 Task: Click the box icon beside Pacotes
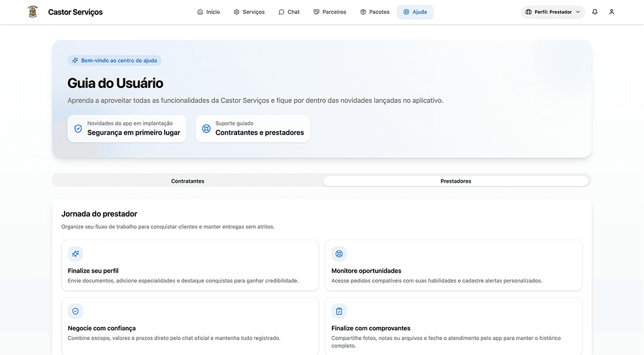coord(363,12)
